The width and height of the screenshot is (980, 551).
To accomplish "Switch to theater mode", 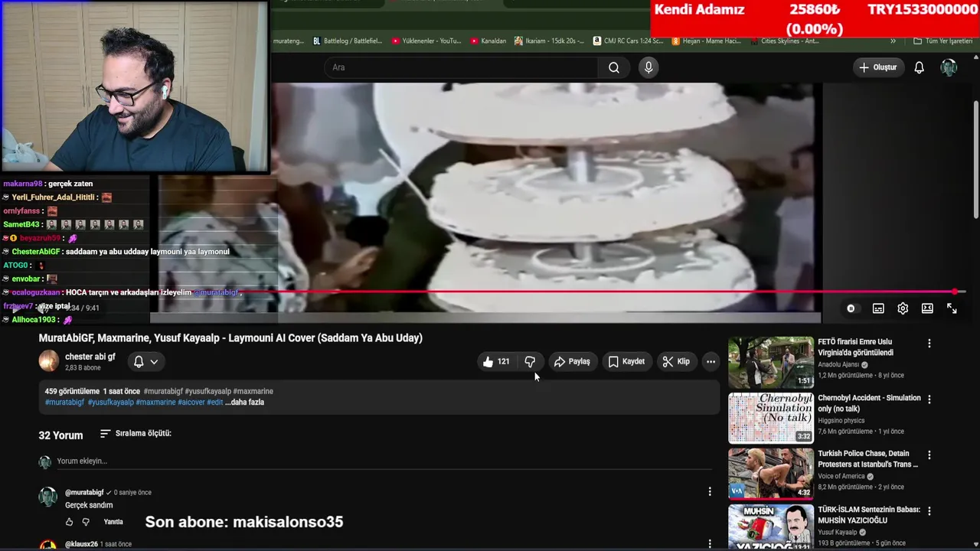I will [x=927, y=308].
